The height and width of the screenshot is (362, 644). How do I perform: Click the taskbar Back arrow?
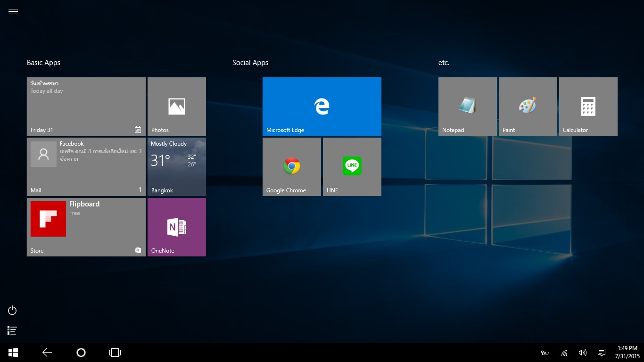47,353
